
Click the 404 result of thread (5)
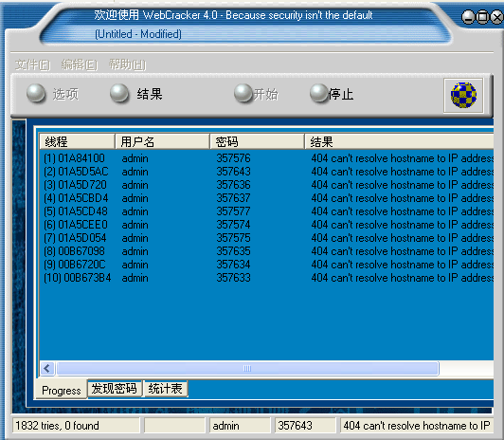[402, 211]
